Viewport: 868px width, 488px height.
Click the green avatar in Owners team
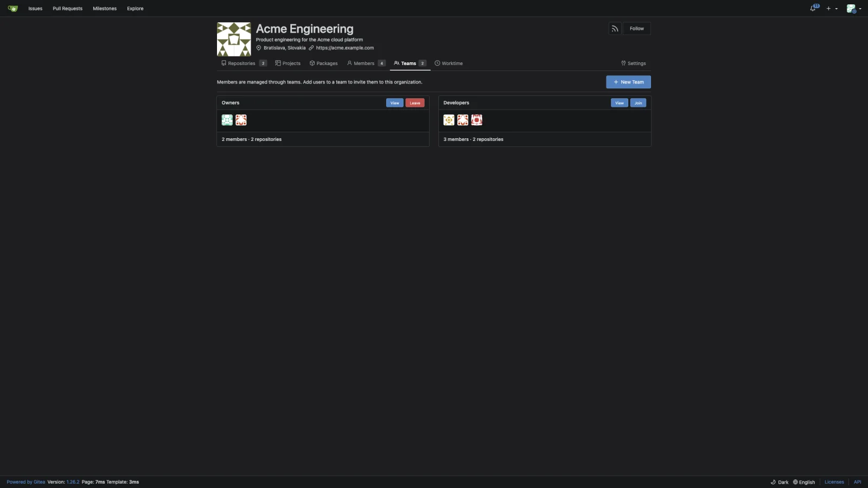pyautogui.click(x=227, y=120)
